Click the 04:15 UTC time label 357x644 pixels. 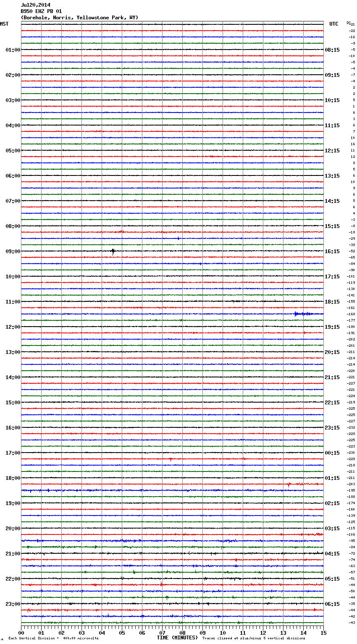click(332, 554)
